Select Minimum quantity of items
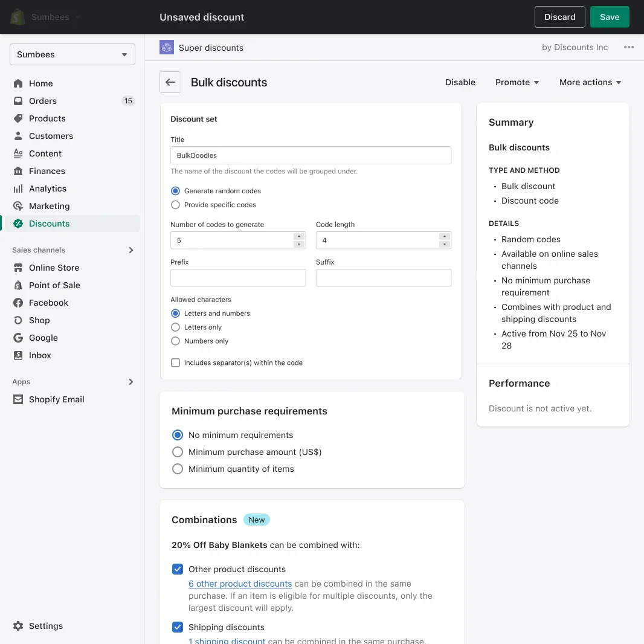Screen dimensions: 644x644 (178, 469)
